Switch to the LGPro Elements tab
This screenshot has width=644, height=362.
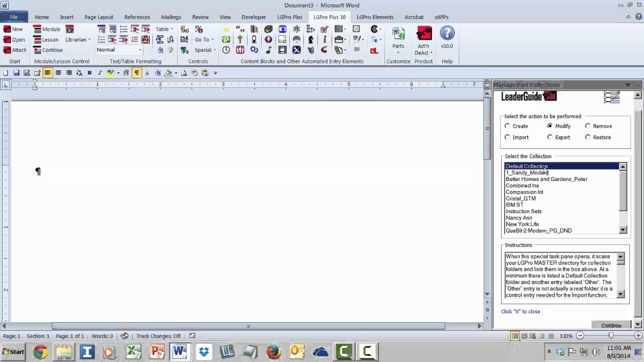click(x=375, y=17)
